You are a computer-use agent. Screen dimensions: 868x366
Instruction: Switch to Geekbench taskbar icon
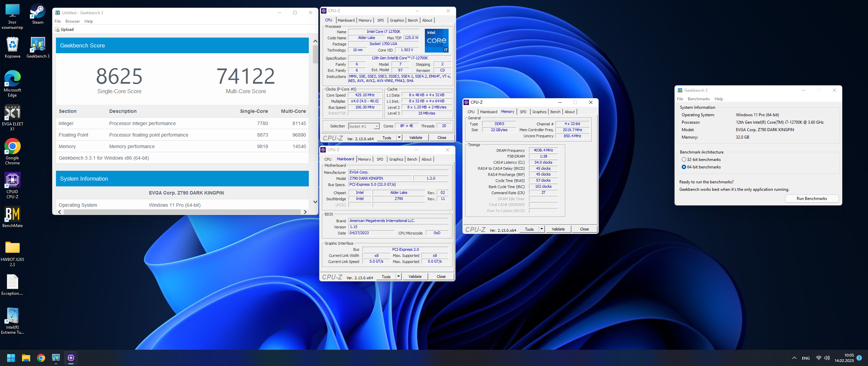(56, 358)
